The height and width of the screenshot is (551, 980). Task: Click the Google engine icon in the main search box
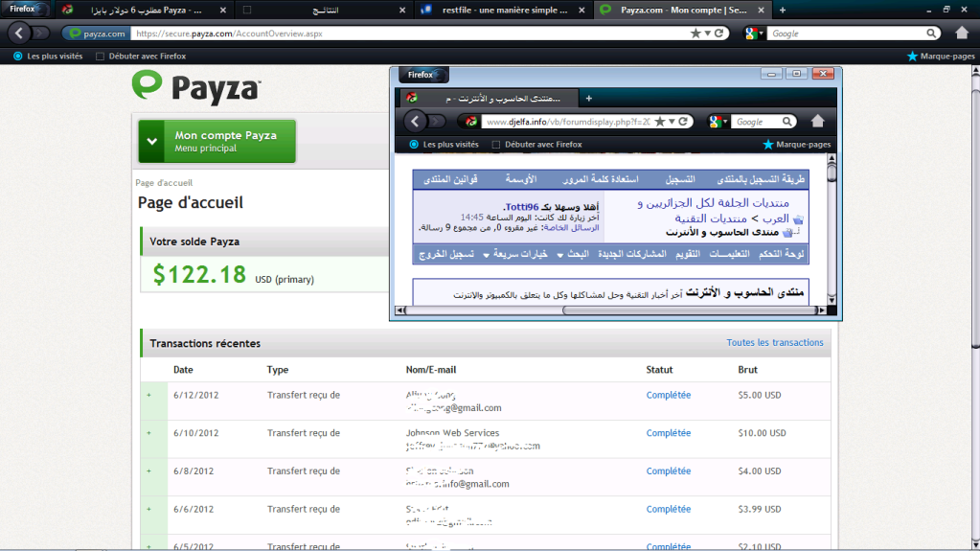point(753,34)
